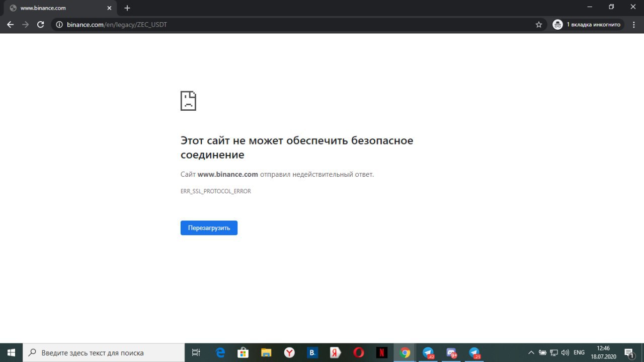Viewport: 644px width, 362px height.
Task: Open Telegram with 42 unread badge
Action: coord(428,352)
